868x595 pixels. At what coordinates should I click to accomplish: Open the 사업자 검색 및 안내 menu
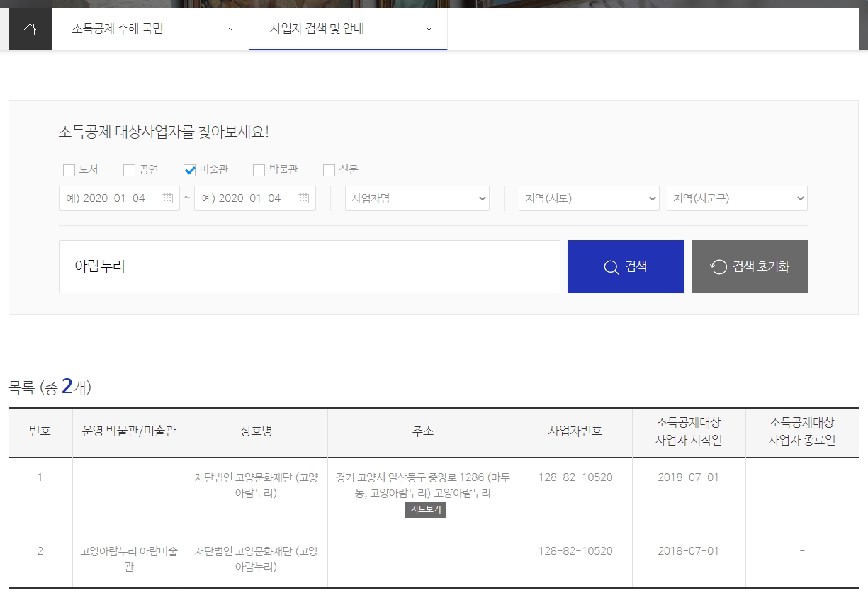click(349, 29)
